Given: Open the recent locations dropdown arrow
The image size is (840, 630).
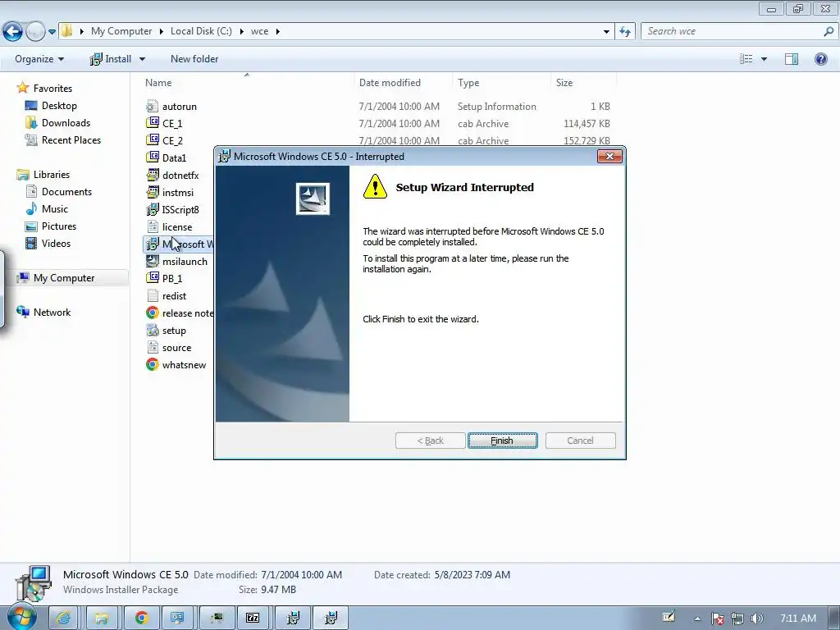Looking at the screenshot, I should tap(52, 32).
